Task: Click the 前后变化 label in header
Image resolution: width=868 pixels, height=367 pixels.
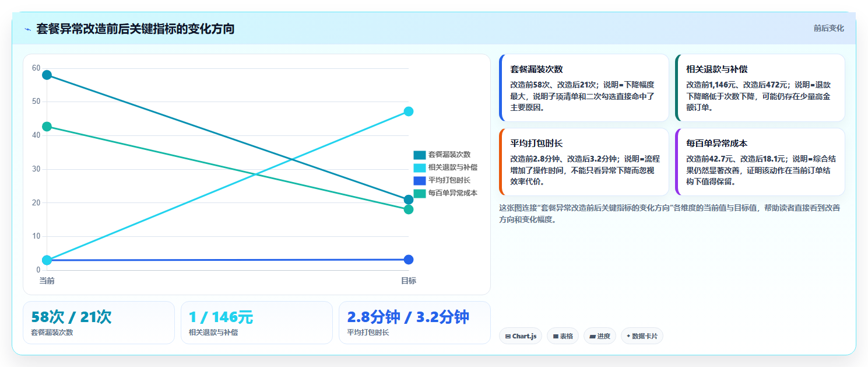Action: [x=828, y=28]
